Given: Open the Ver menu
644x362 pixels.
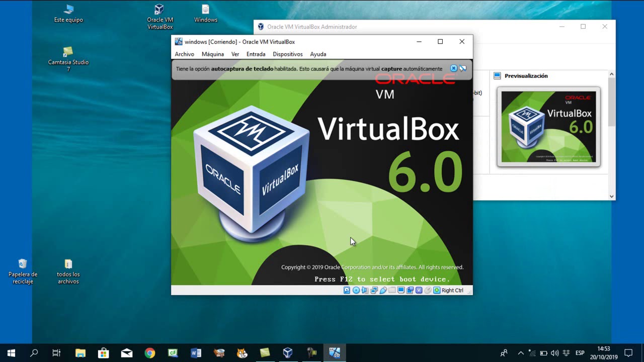Looking at the screenshot, I should [x=235, y=54].
